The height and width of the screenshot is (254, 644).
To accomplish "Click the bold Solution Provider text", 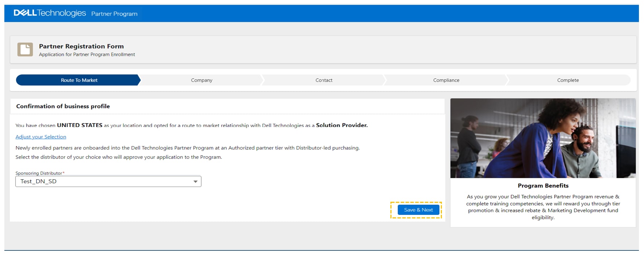I will 342,125.
